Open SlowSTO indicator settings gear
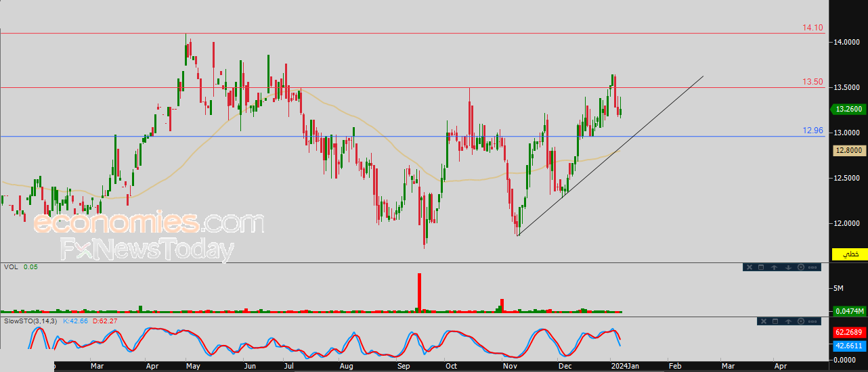The width and height of the screenshot is (868, 372). (x=801, y=321)
